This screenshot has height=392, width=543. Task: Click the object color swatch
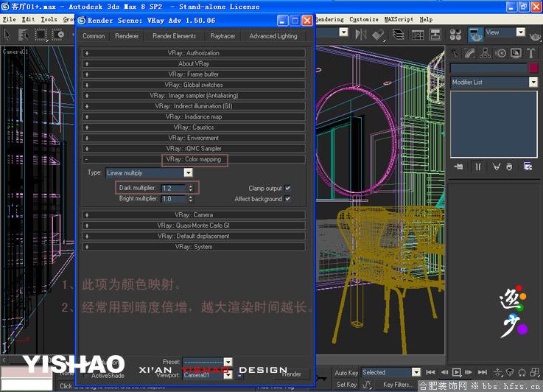(x=533, y=68)
